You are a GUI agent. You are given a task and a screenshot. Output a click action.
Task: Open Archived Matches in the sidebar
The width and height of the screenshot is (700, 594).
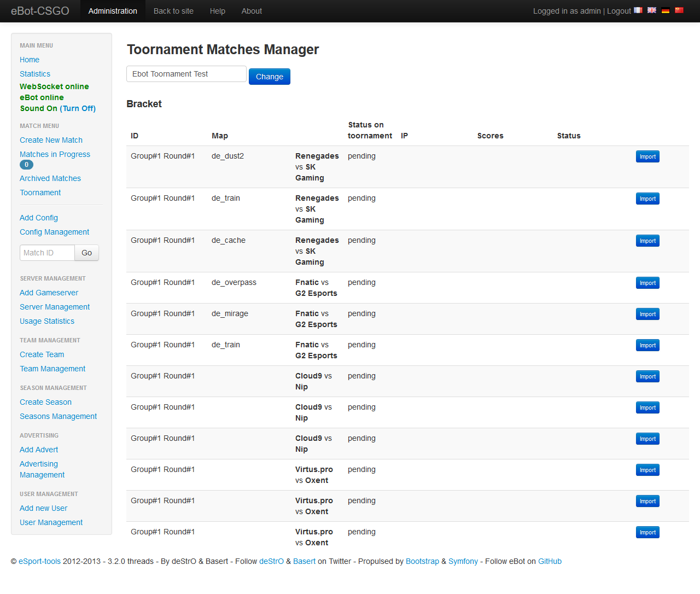tap(50, 178)
